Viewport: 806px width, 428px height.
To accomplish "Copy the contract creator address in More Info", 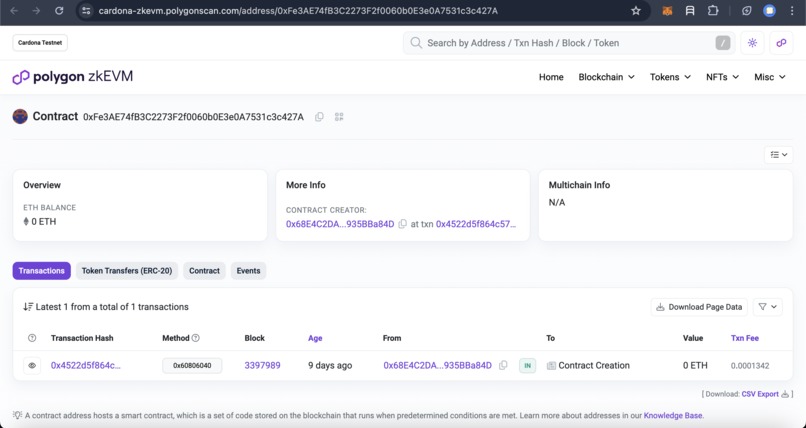I will coord(402,224).
